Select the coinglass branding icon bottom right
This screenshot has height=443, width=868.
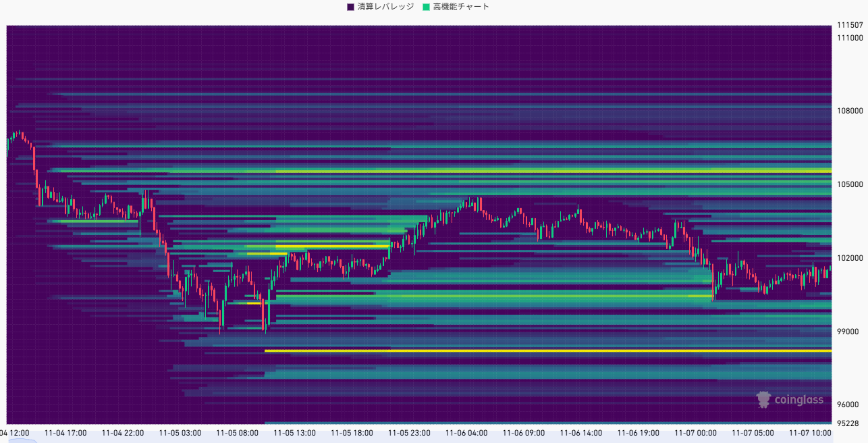(763, 400)
